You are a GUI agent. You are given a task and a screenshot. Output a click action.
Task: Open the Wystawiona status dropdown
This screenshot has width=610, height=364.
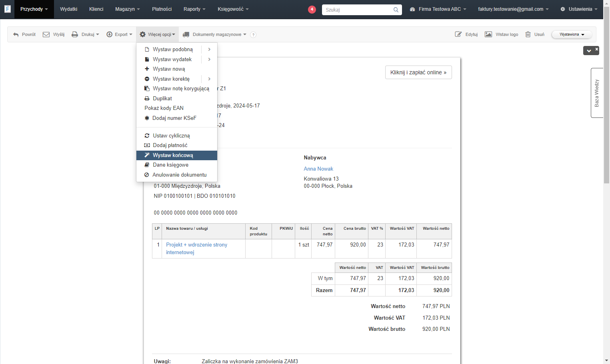pos(572,34)
